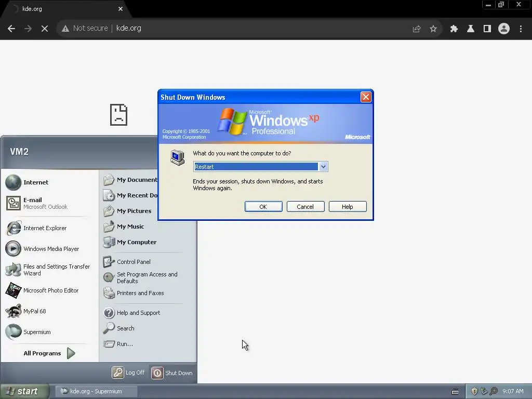Expand All Programs
The height and width of the screenshot is (399, 532).
point(49,353)
